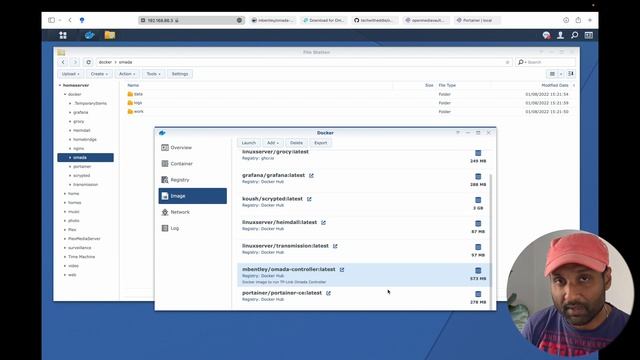Click the browser share icon
Screen dimensions: 640x360
[578, 20]
